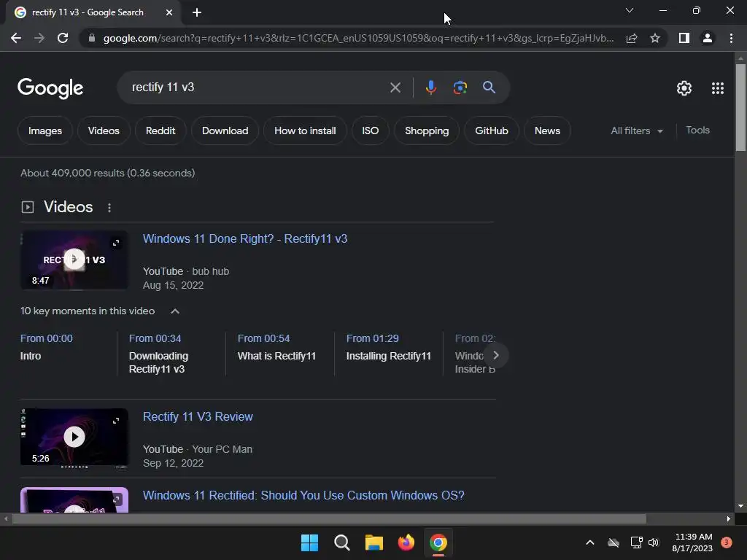Filter results by Images
This screenshot has height=560, width=747.
point(44,131)
